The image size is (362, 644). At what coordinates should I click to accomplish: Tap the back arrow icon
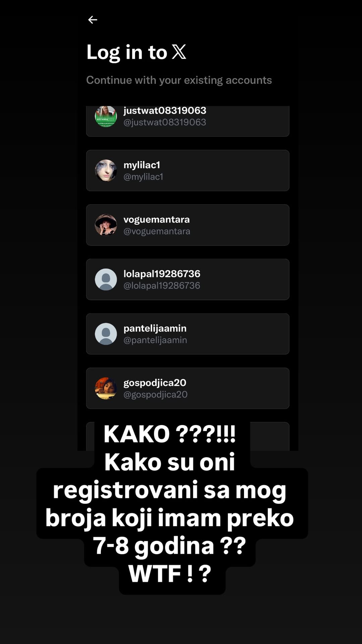coord(93,20)
